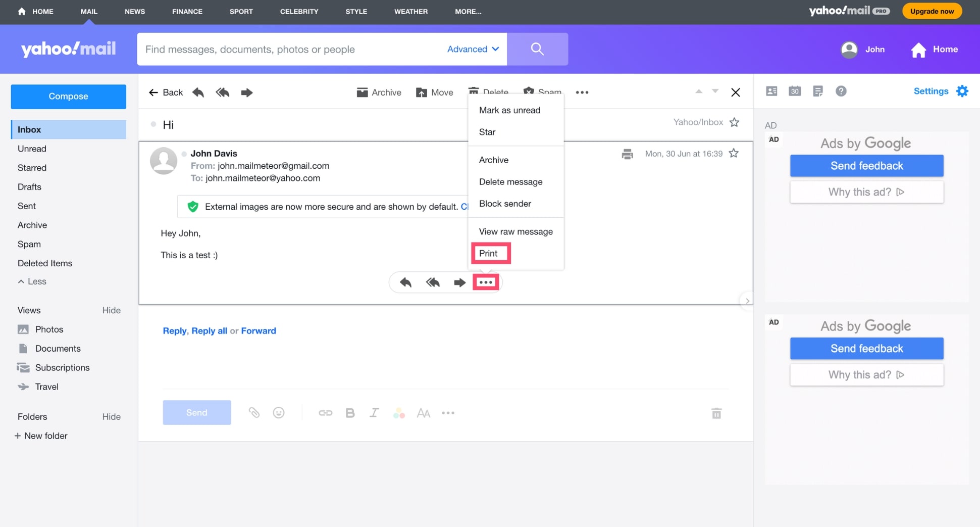Go to the previous message with the up arrow
This screenshot has width=980, height=527.
pyautogui.click(x=699, y=91)
